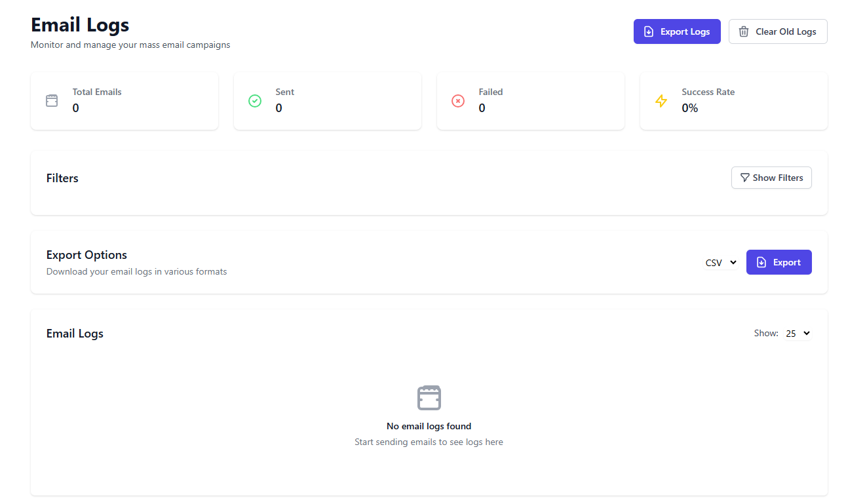Click the calendar icon on Total Emails card

click(52, 101)
